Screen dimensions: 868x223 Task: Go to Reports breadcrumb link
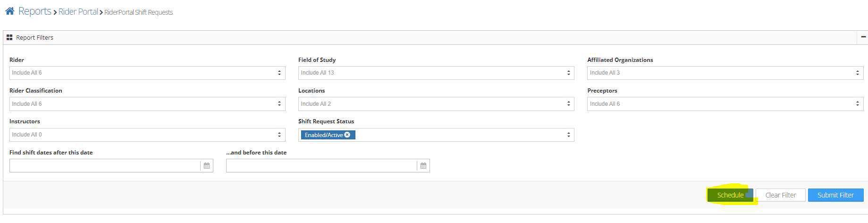pos(34,11)
